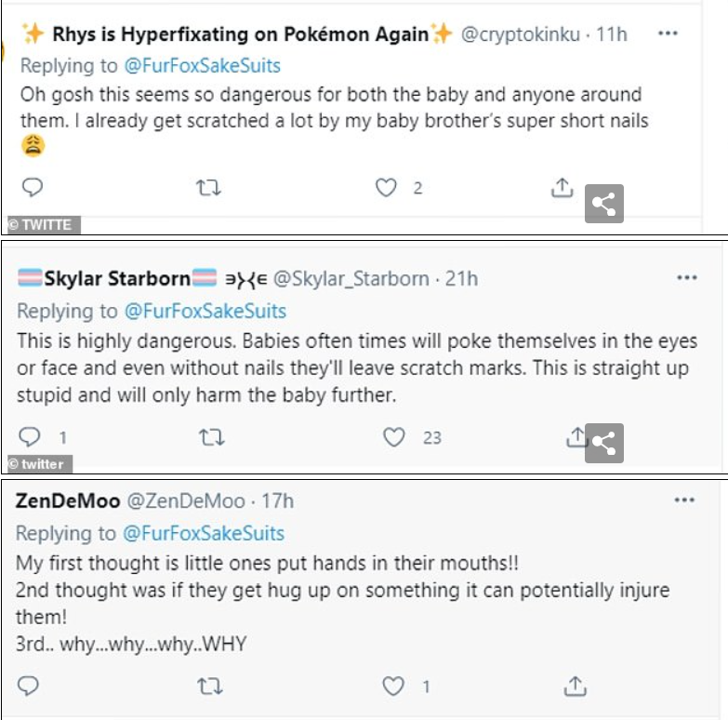Screen dimensions: 728x720
Task: Share the @cryptokinku tweet via upload icon
Action: tap(562, 188)
